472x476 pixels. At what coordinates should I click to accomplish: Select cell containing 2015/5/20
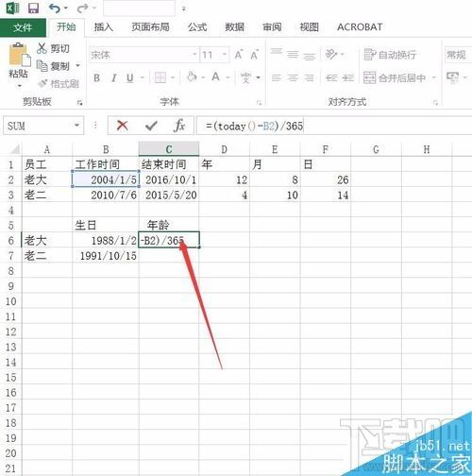(x=169, y=195)
